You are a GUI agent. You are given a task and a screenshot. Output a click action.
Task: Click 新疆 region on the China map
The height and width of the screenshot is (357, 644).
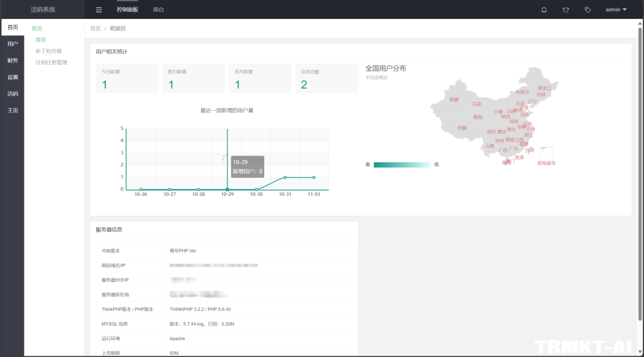[454, 99]
